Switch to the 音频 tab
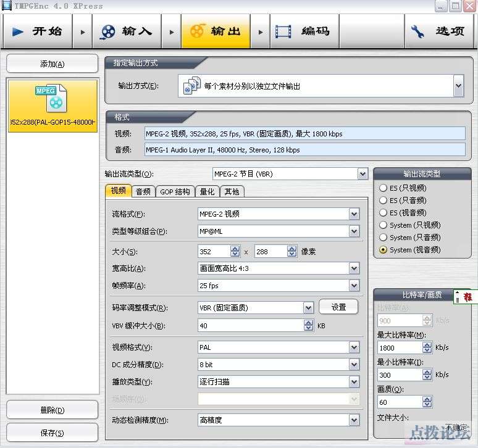This screenshot has height=448, width=478. click(x=143, y=191)
